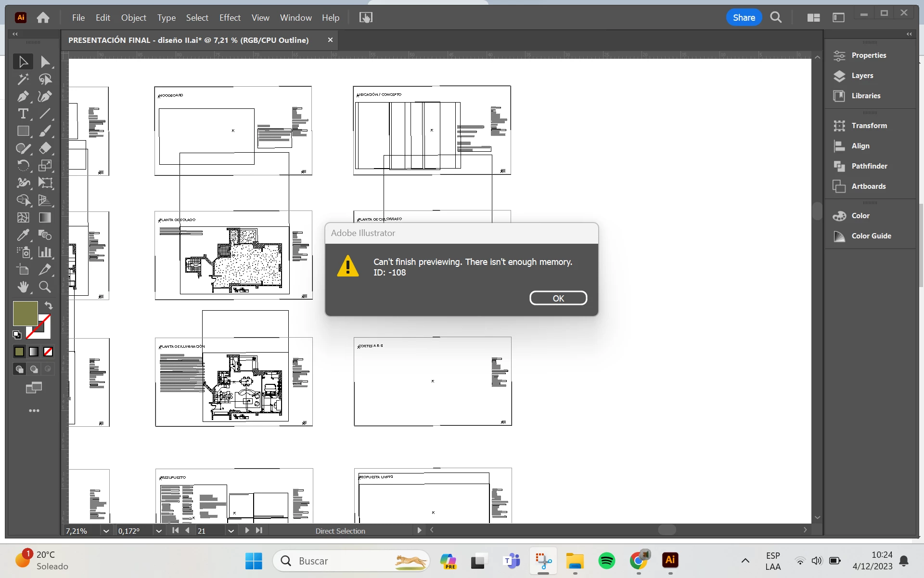This screenshot has width=924, height=578.
Task: Select the Rotate tool
Action: tap(23, 166)
